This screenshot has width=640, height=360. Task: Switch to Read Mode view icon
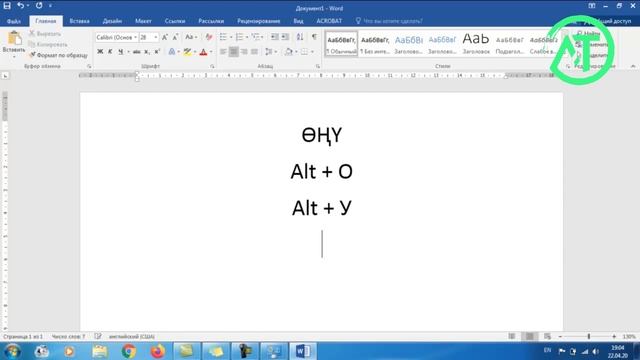[511, 336]
